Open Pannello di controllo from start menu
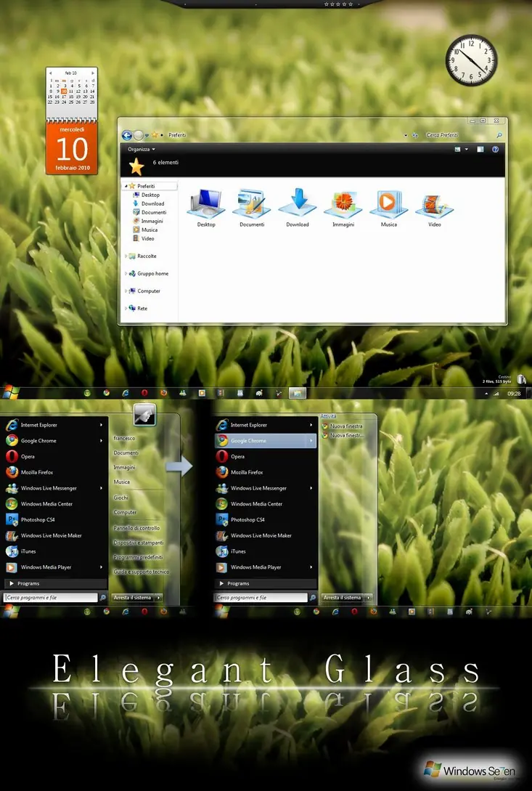 tap(136, 528)
